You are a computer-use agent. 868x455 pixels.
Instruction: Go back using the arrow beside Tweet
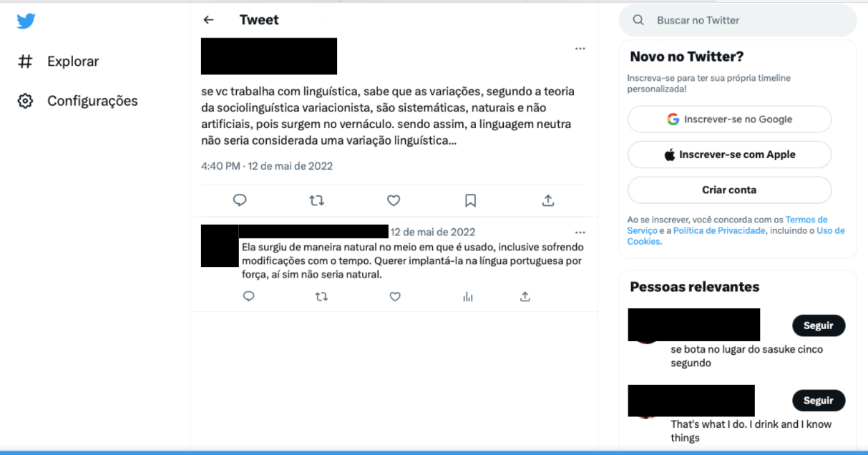click(208, 20)
